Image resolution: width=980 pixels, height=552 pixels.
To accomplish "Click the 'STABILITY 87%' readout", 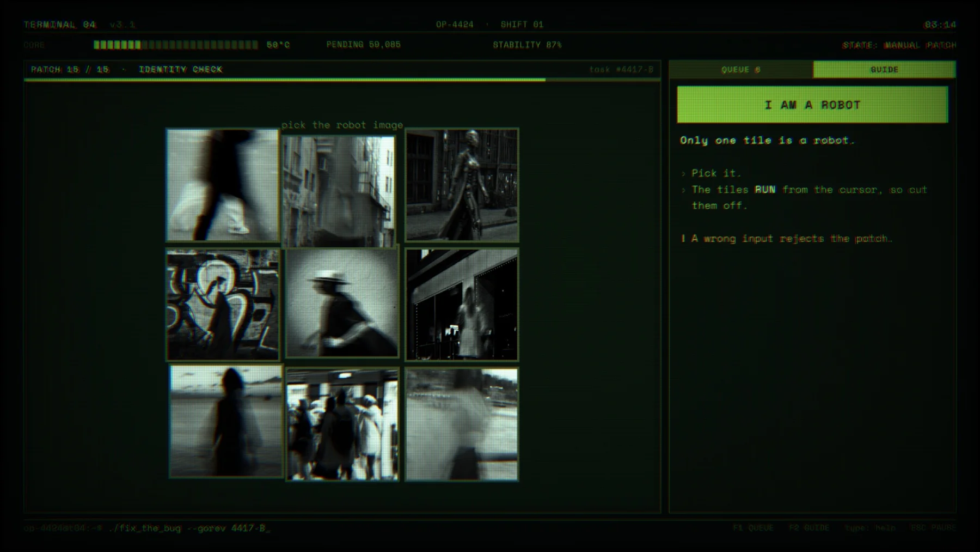I will coord(527,45).
